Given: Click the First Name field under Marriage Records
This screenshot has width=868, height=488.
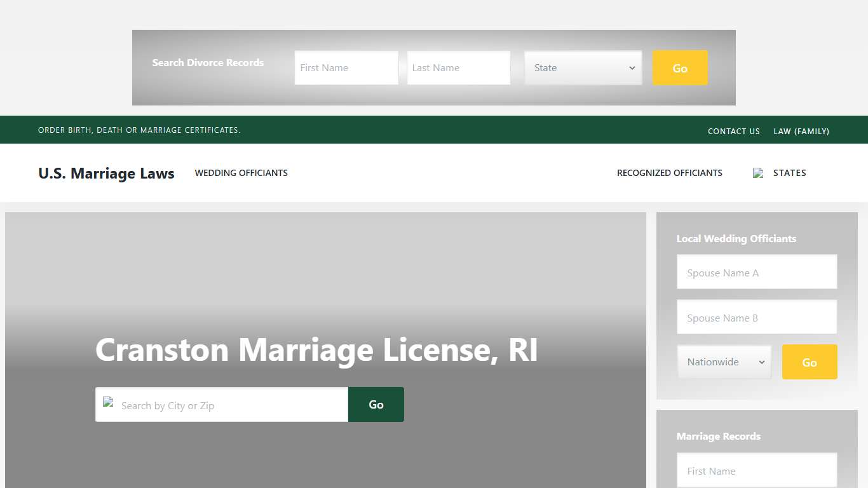Looking at the screenshot, I should [x=756, y=471].
